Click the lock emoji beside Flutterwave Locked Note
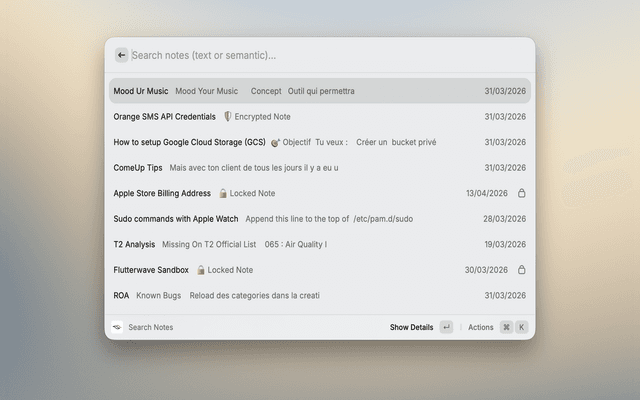This screenshot has width=640, height=400. click(x=201, y=270)
